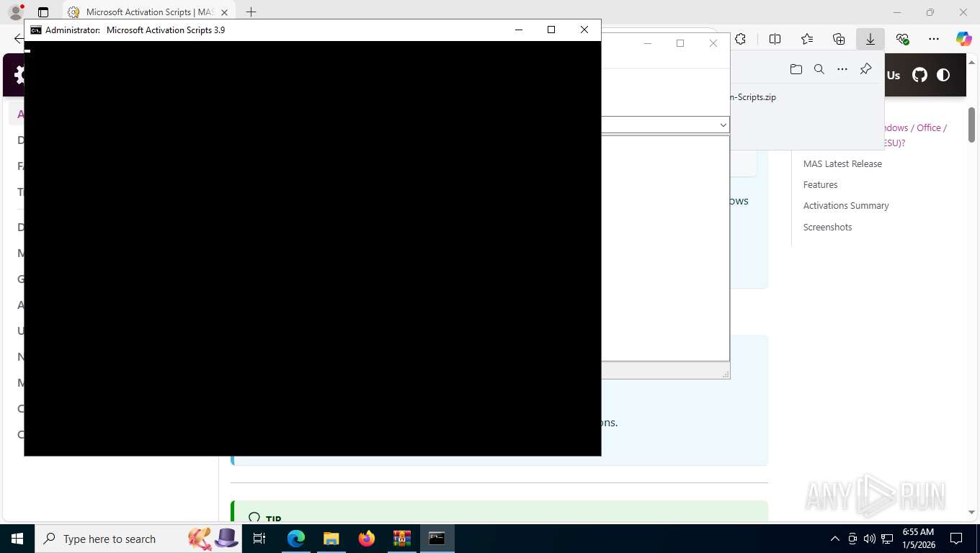The width and height of the screenshot is (980, 553).
Task: Toggle Edge split screen view
Action: click(x=775, y=39)
